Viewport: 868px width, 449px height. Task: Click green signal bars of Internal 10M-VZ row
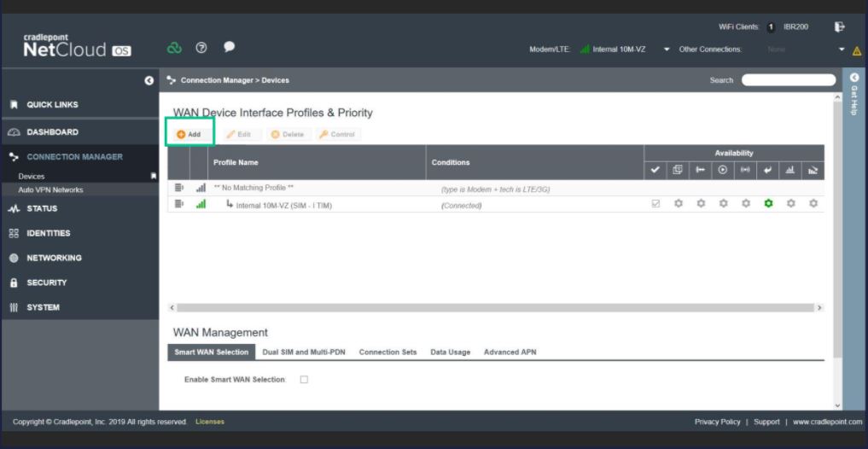pos(201,204)
